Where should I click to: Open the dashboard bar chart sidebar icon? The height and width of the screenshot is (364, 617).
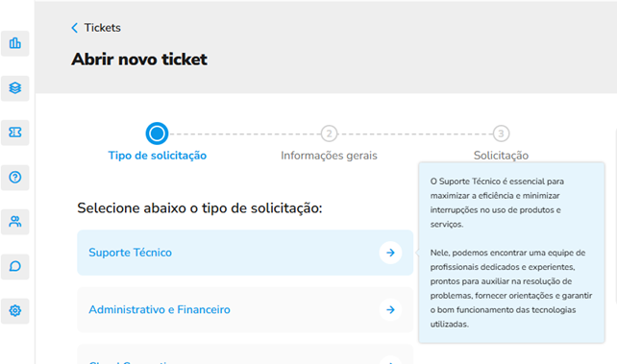15,43
